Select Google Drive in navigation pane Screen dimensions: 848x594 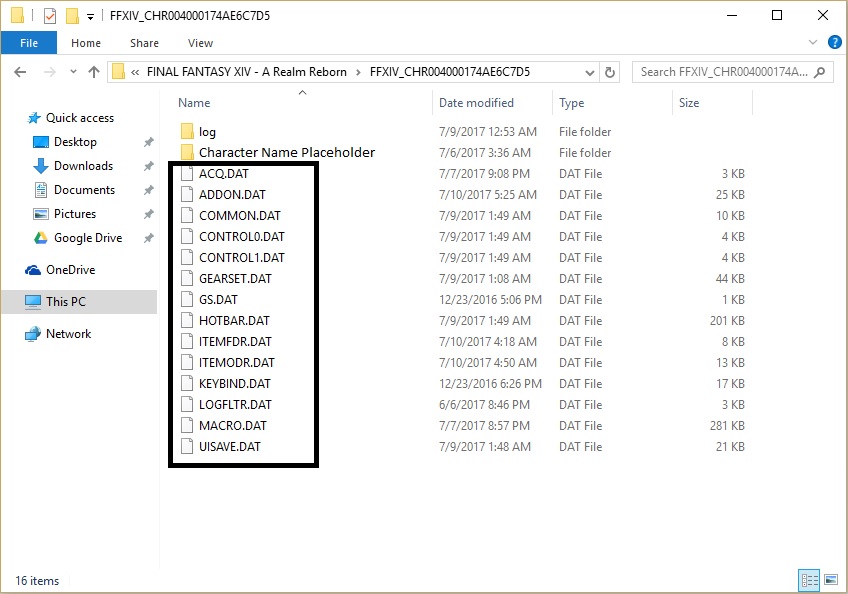click(x=88, y=238)
